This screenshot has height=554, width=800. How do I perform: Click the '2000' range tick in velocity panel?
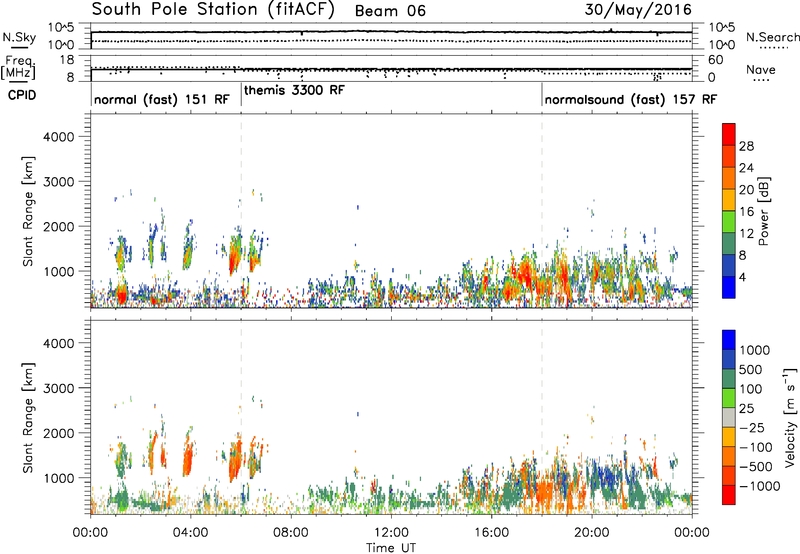tap(58, 433)
